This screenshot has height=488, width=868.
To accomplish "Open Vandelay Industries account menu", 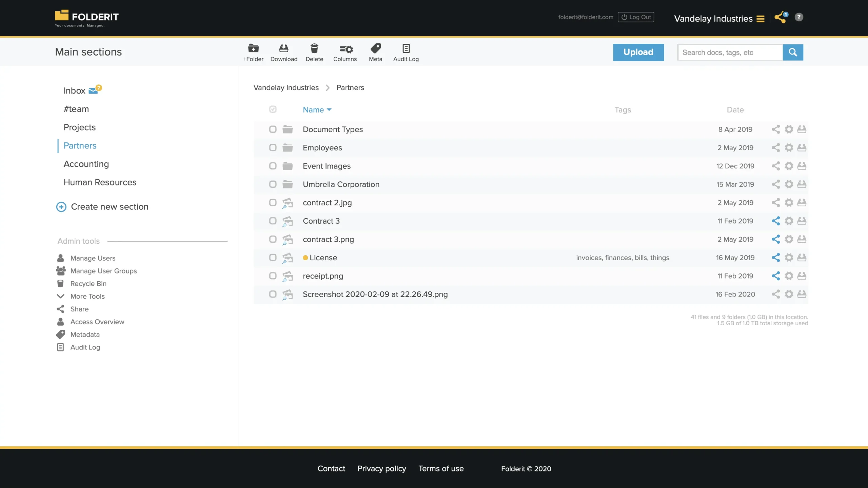I will 760,19.
